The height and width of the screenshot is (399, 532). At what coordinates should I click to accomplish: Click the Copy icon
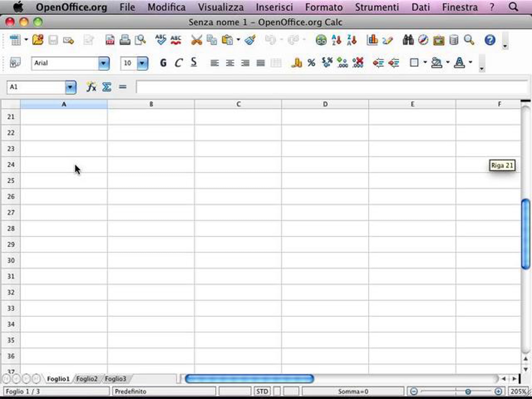click(212, 40)
